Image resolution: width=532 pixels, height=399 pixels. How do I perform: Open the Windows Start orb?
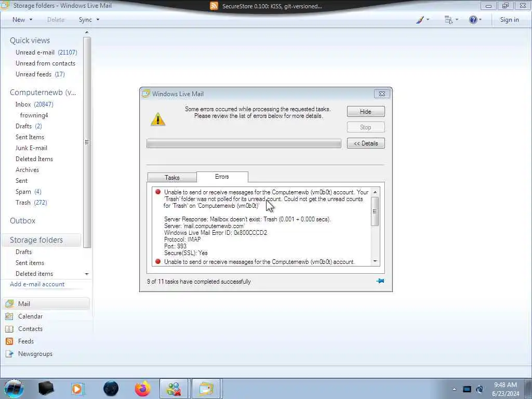click(x=14, y=389)
